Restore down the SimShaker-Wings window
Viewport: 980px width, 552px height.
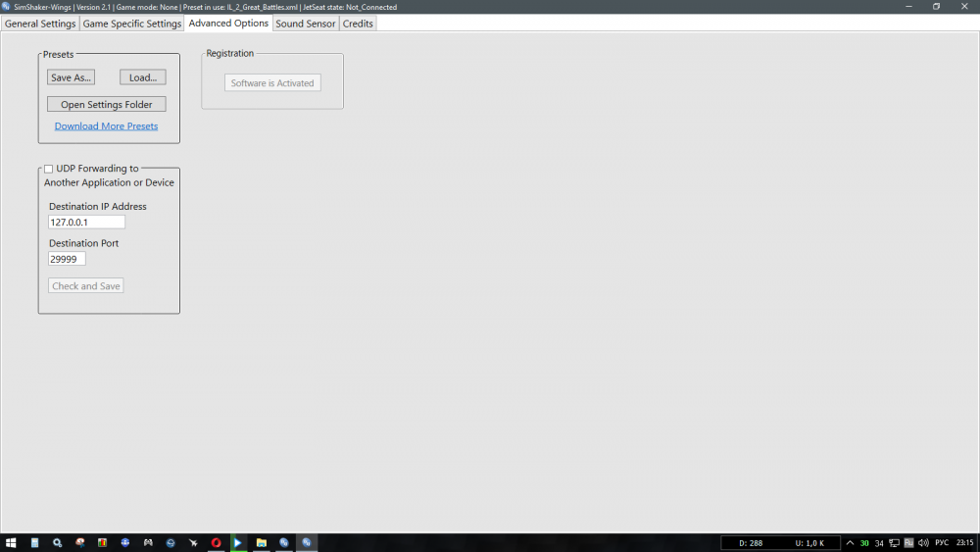(x=936, y=6)
